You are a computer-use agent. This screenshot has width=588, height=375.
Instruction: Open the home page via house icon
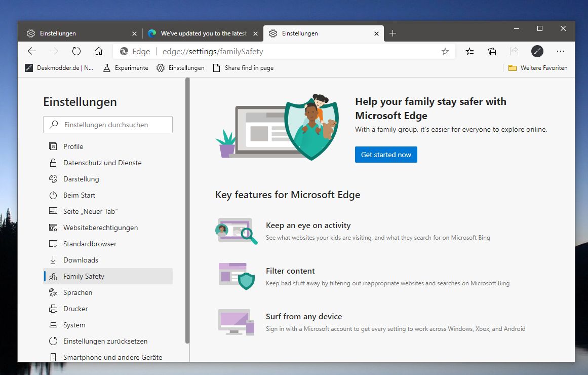click(x=99, y=51)
